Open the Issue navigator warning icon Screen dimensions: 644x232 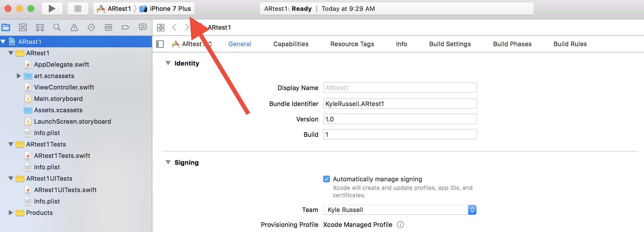pyautogui.click(x=74, y=27)
